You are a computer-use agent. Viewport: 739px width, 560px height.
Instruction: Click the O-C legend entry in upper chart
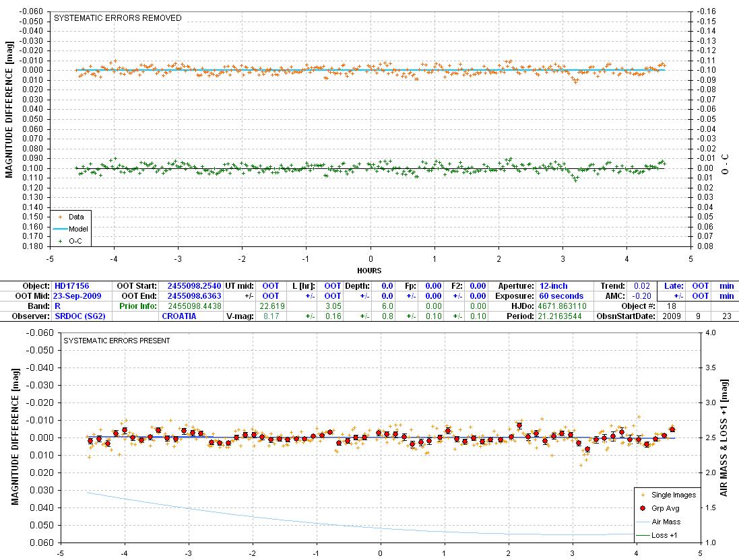click(70, 241)
